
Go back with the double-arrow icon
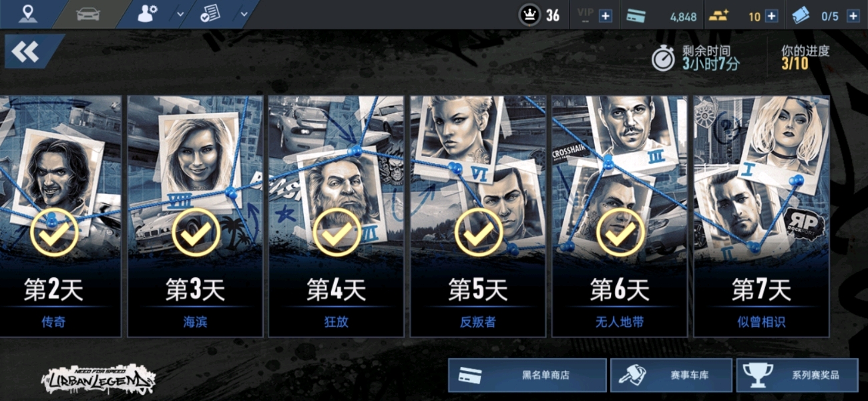[26, 51]
